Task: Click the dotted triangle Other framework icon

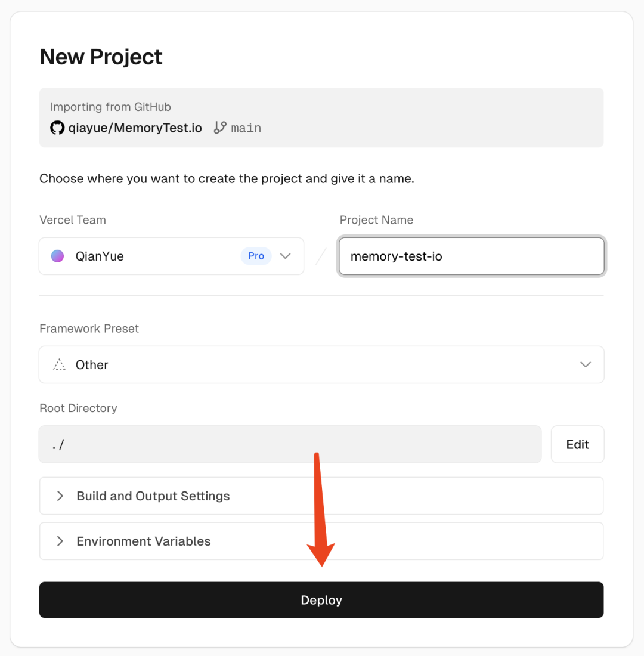Action: [59, 364]
